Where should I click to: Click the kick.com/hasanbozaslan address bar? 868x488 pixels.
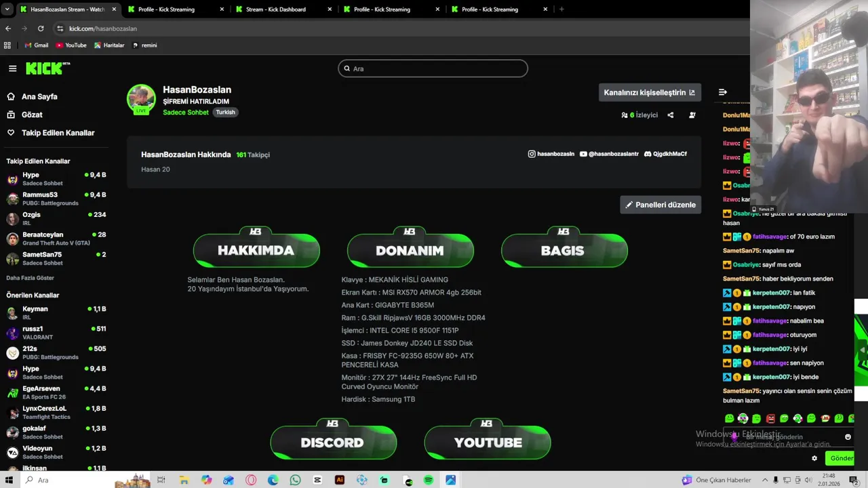[x=400, y=28]
